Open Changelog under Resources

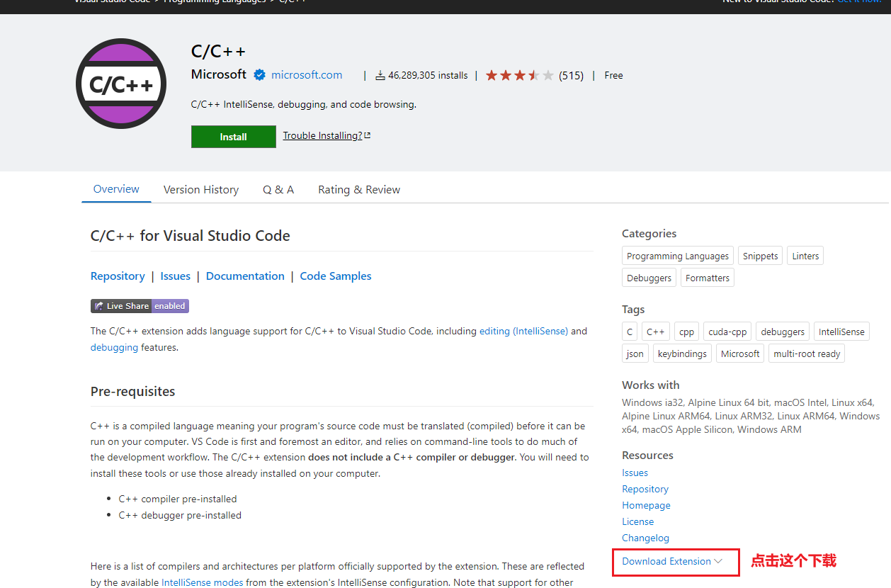(645, 538)
